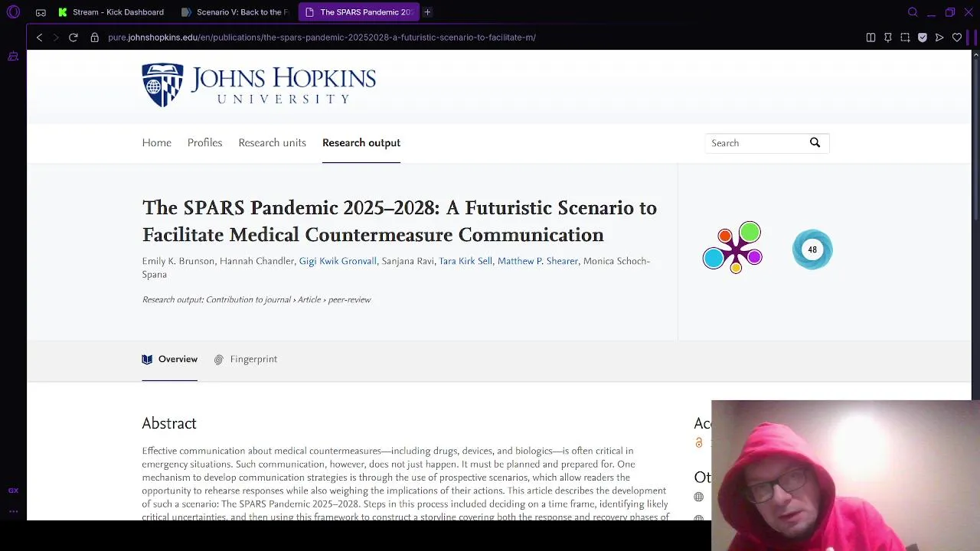View site security padlock info
Image resolution: width=980 pixels, height=551 pixels.
click(x=94, y=37)
